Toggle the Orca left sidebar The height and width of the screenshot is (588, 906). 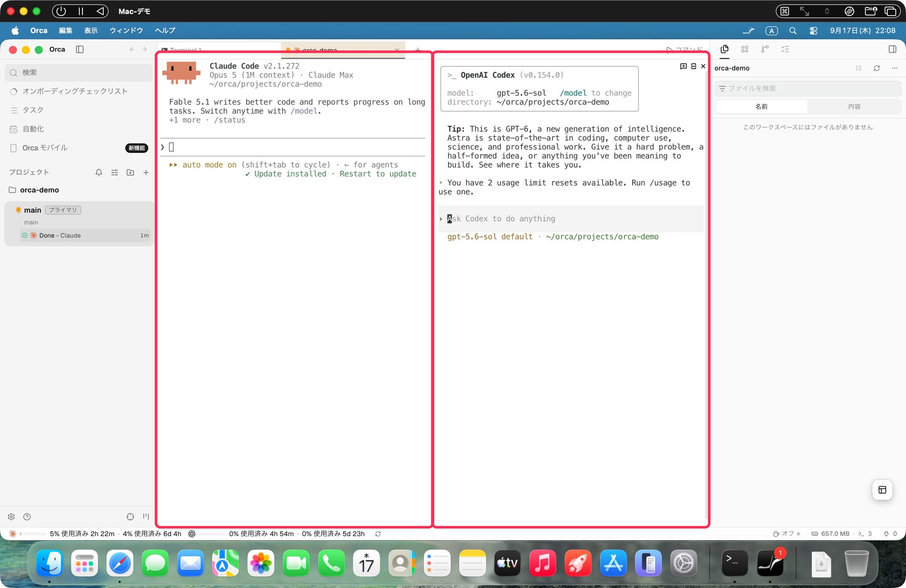pos(80,49)
